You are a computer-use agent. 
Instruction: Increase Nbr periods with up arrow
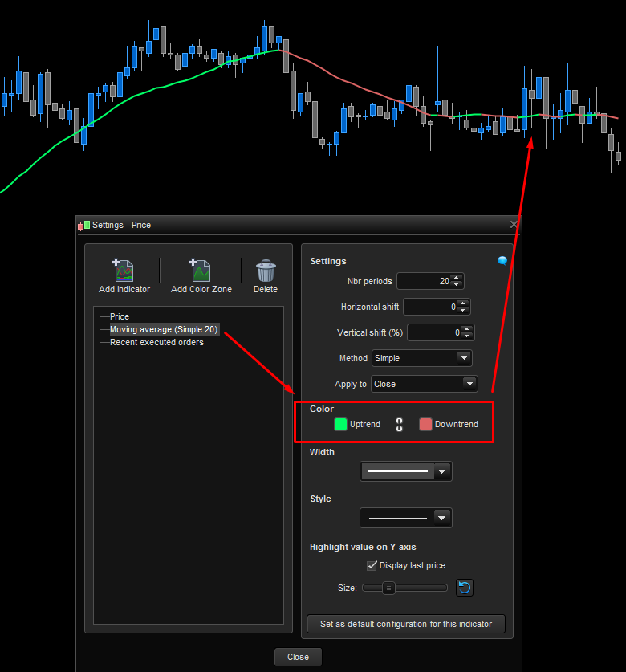[457, 278]
